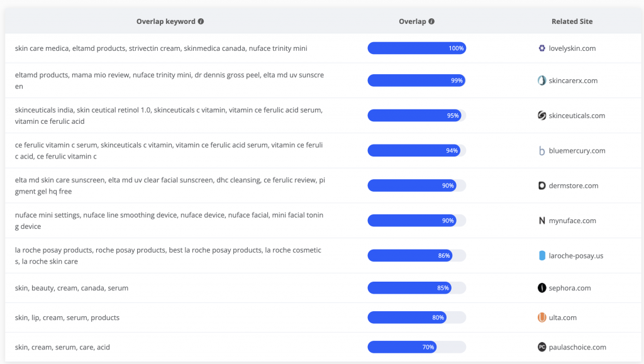Click the 100% overlap progress bar

[x=416, y=48]
